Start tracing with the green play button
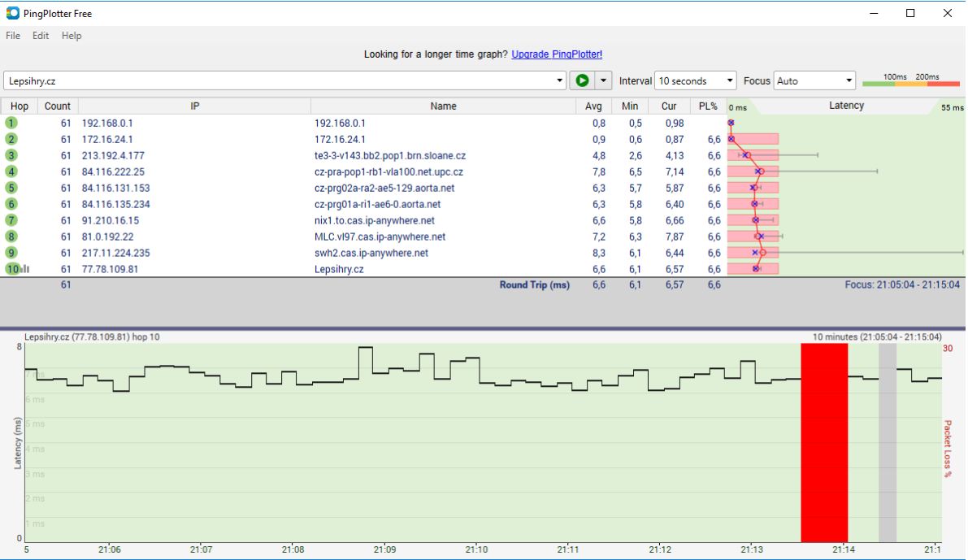Screen dimensions: 968x560 (582, 80)
